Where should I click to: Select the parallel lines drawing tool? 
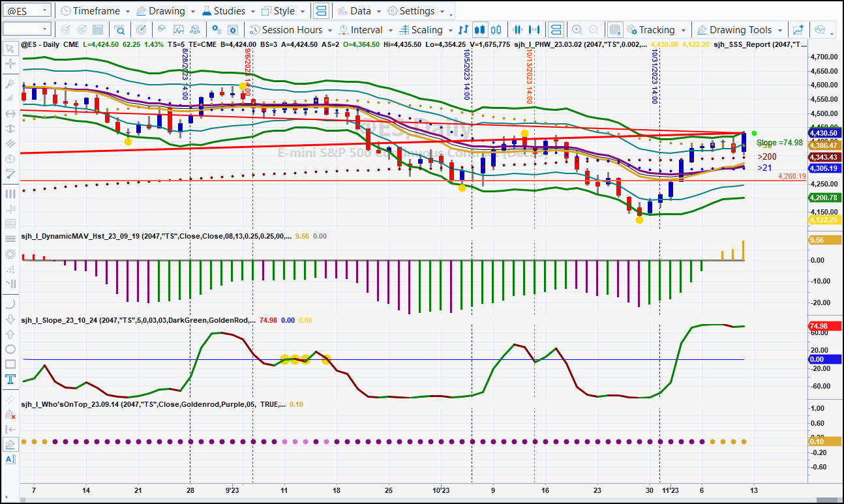(x=10, y=143)
